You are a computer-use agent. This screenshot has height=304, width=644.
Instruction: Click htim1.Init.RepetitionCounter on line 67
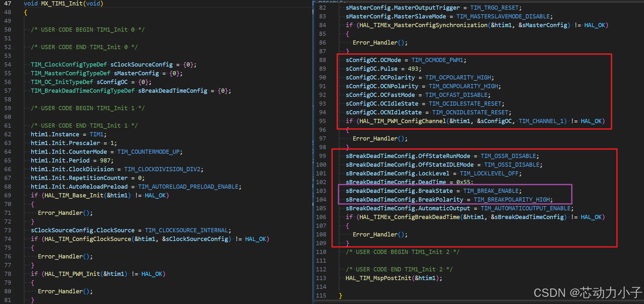pos(79,178)
